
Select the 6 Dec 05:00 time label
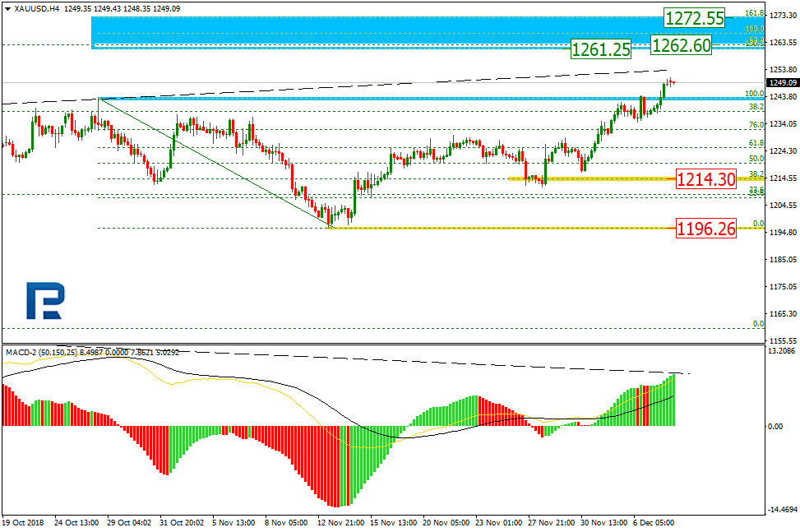654,523
